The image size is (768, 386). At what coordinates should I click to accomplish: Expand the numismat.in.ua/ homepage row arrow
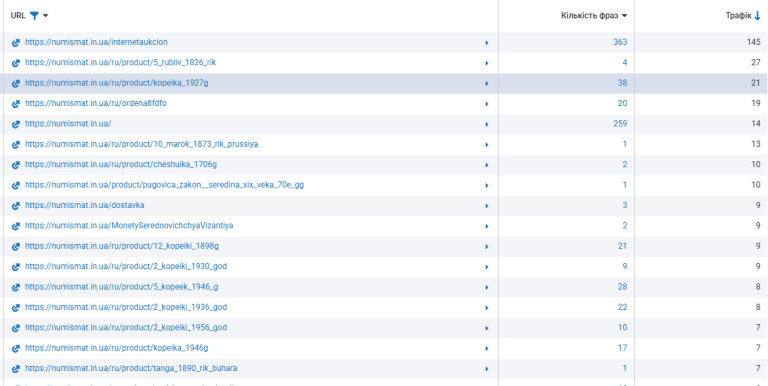pos(486,124)
